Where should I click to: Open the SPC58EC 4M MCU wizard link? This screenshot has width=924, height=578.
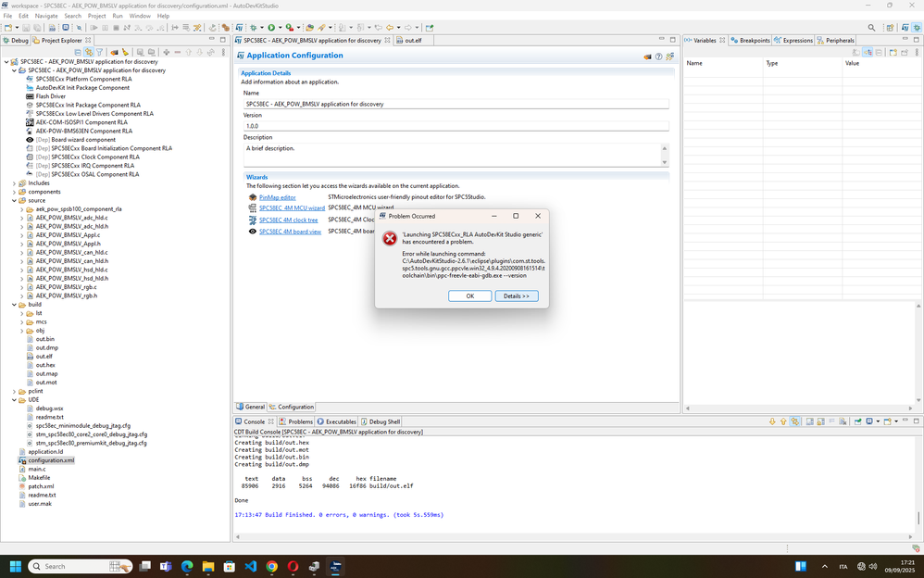click(x=292, y=208)
